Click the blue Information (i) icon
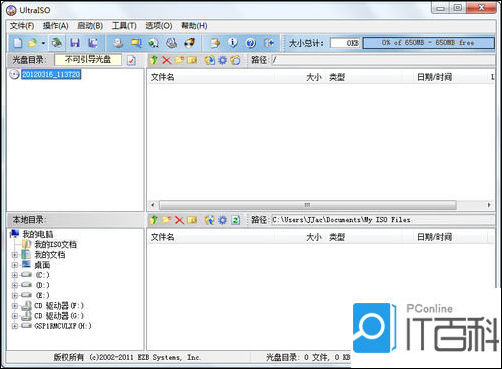 [x=233, y=43]
